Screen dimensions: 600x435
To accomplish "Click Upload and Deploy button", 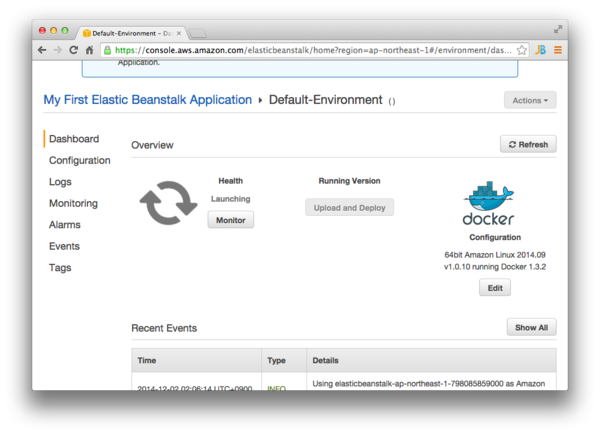I will [x=349, y=208].
